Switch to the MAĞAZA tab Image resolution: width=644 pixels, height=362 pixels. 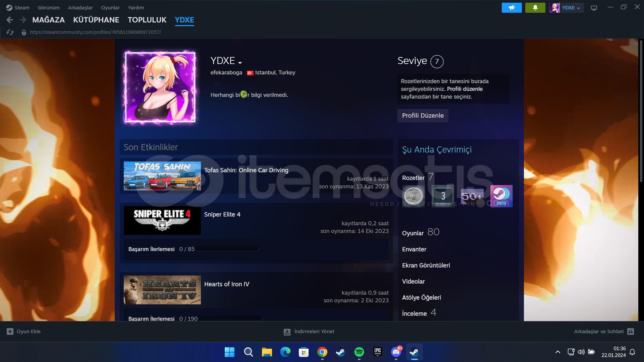[49, 20]
